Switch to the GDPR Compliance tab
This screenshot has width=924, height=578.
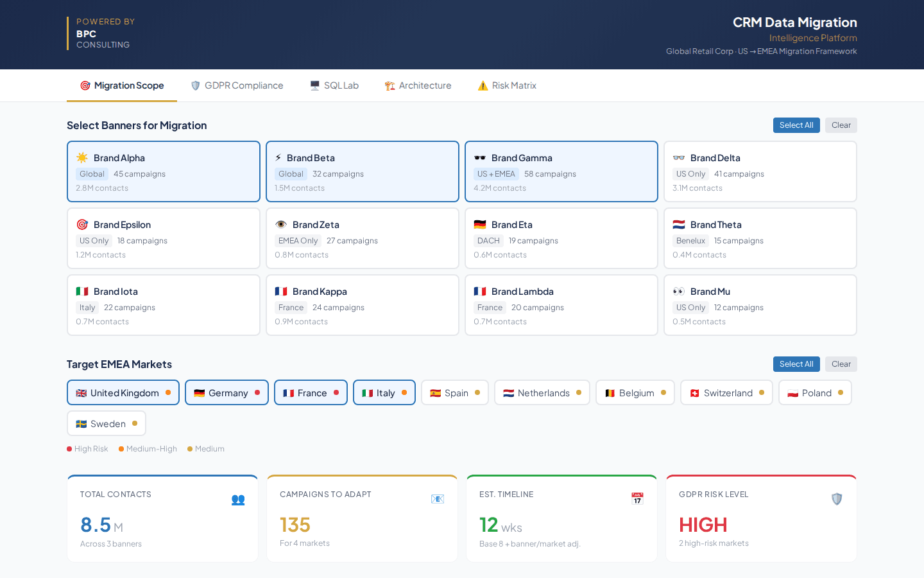[x=237, y=85]
